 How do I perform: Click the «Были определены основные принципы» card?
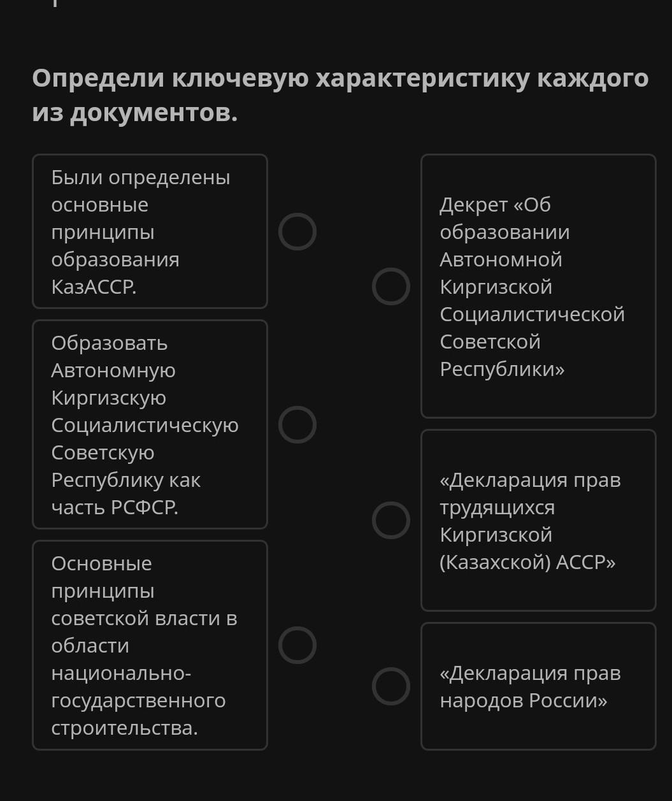tap(150, 231)
